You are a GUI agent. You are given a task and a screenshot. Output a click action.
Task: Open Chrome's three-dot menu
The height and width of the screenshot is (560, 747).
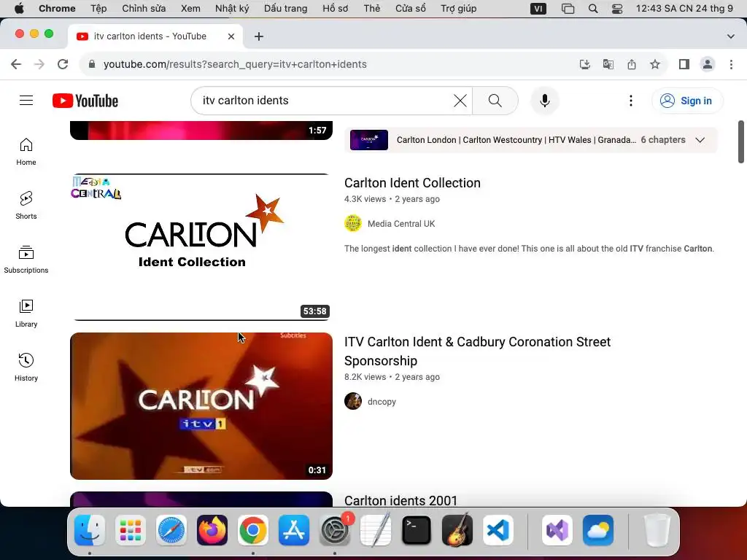coord(731,64)
